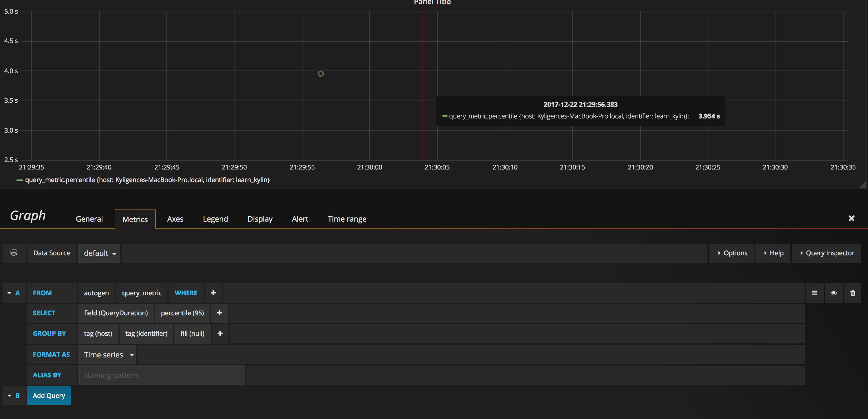Click the Add Query button
This screenshot has width=868, height=419.
[x=48, y=395]
